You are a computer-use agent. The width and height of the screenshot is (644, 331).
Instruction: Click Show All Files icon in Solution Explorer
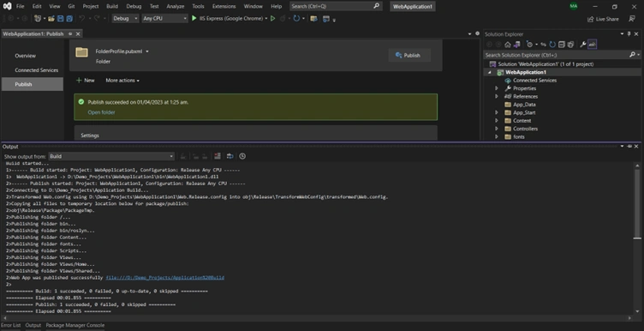[570, 45]
